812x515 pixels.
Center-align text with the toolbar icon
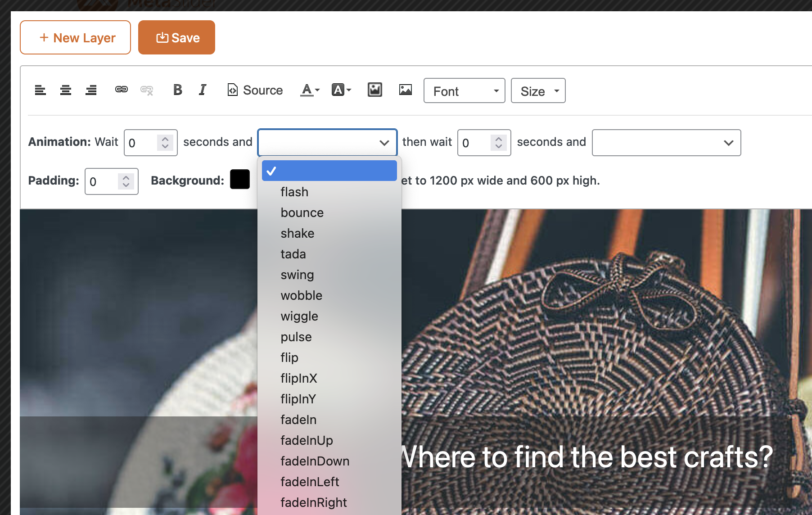click(x=66, y=90)
